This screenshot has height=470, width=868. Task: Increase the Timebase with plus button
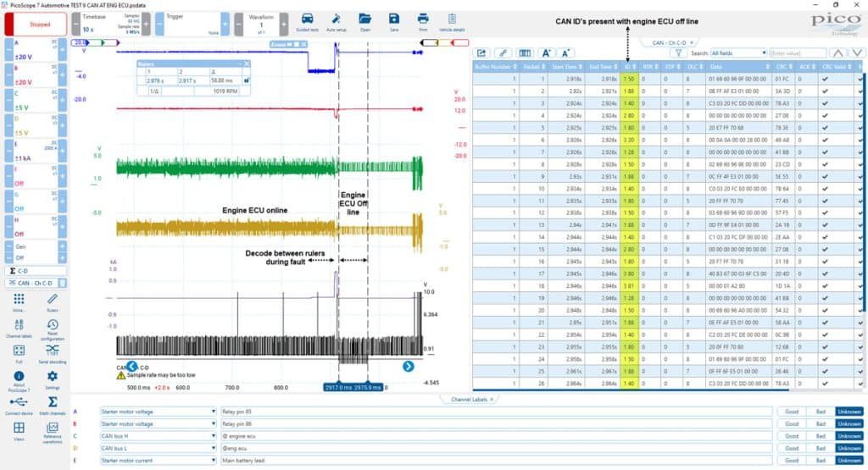(146, 25)
